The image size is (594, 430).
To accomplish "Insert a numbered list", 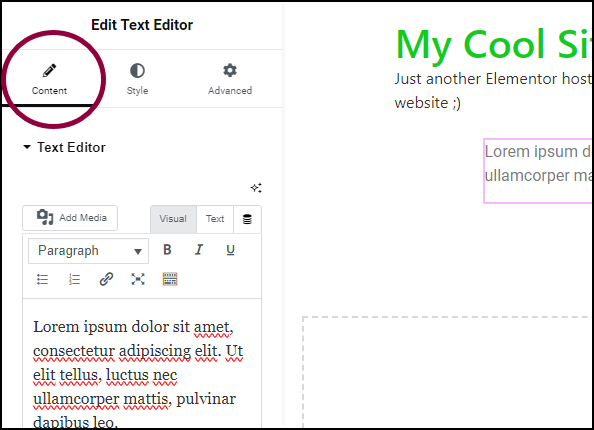I will click(x=74, y=280).
